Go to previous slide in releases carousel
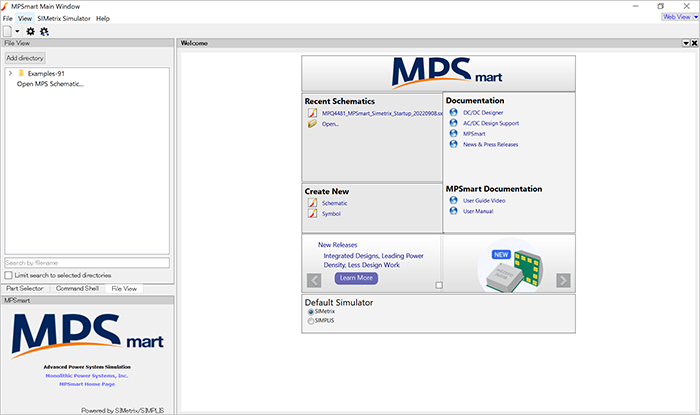Viewport: 700px width, 415px height. pos(314,281)
